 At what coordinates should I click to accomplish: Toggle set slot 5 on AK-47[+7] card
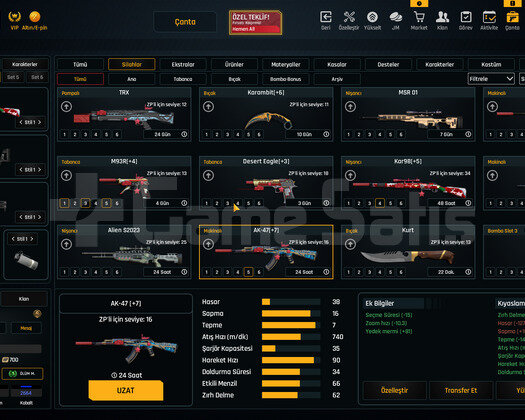(x=248, y=272)
